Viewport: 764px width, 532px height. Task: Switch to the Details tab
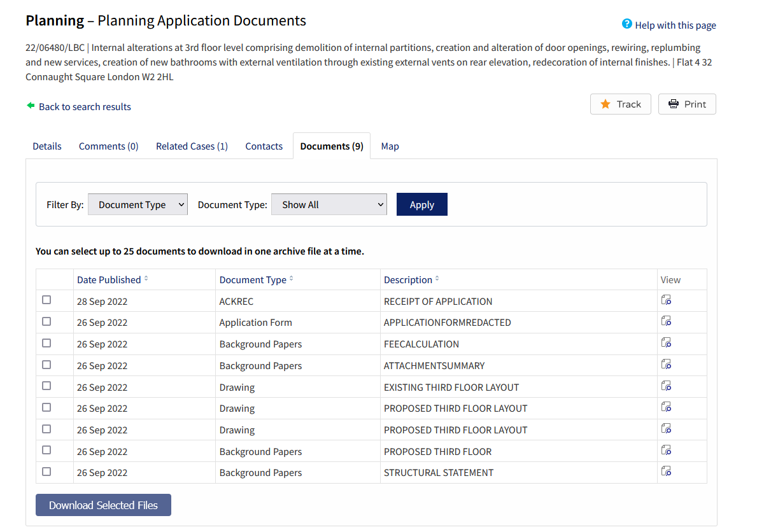47,146
